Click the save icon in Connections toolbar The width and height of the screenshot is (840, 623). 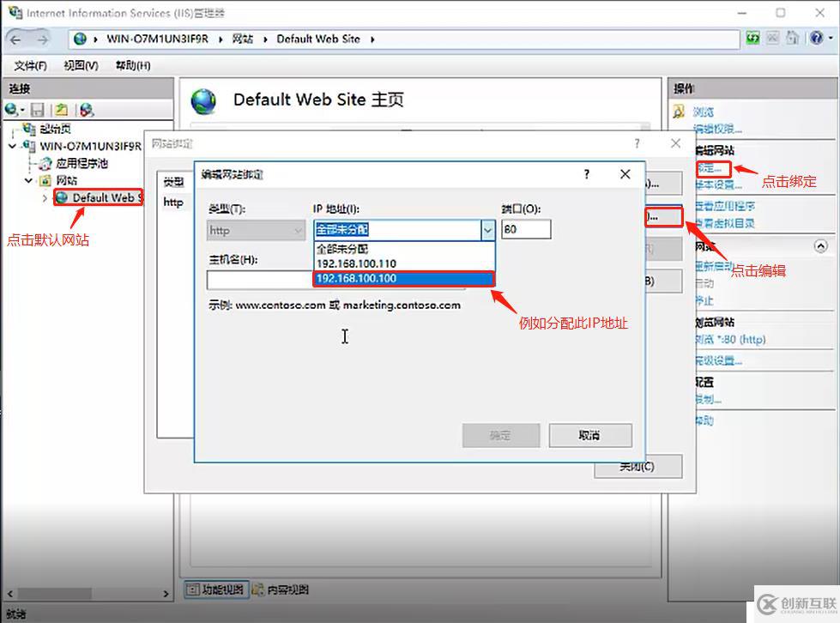click(x=37, y=110)
